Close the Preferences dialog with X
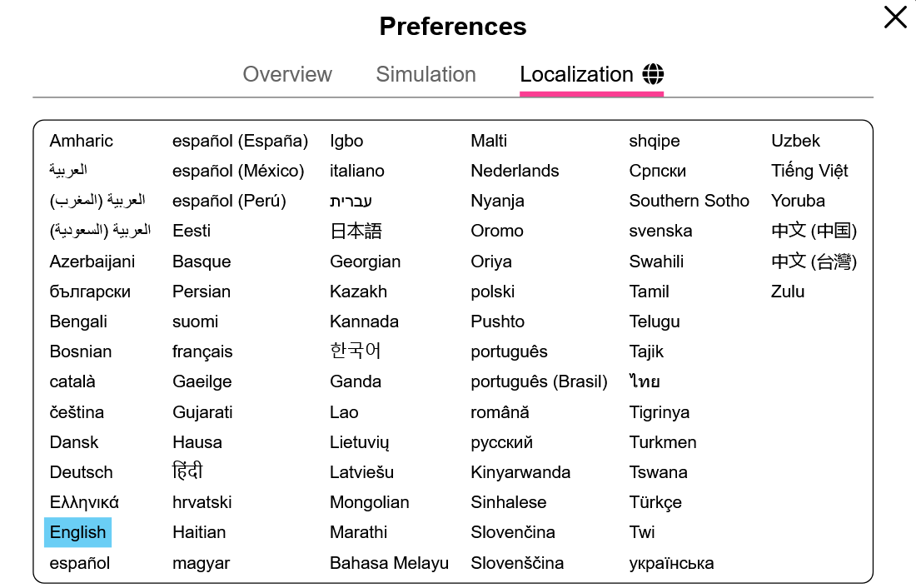Screen dimensions: 916x588 pyautogui.click(x=895, y=17)
